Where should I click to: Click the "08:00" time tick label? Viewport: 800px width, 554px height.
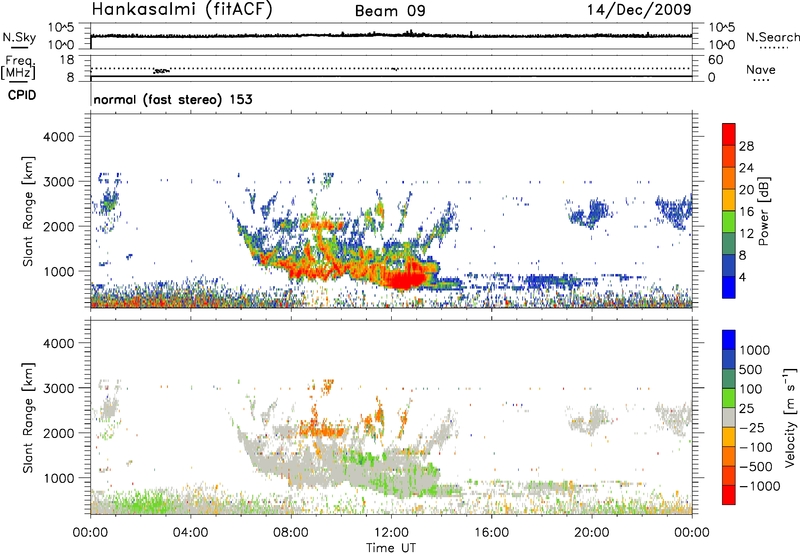click(x=291, y=533)
